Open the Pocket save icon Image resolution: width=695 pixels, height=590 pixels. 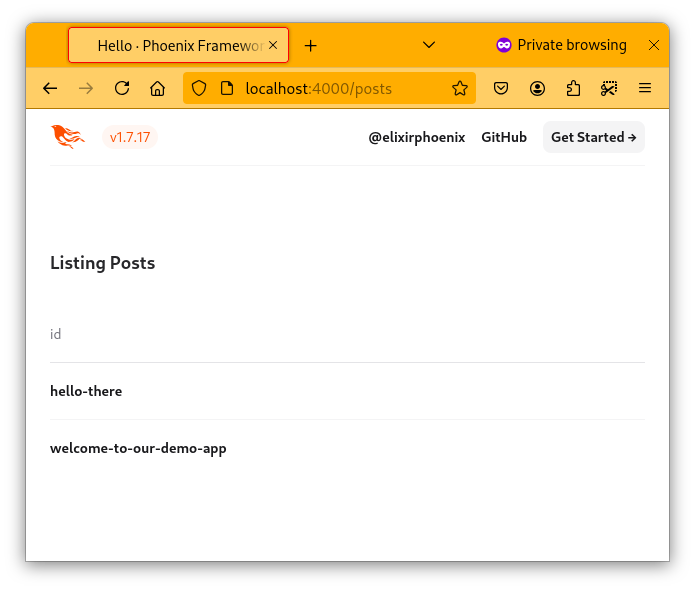pyautogui.click(x=502, y=88)
